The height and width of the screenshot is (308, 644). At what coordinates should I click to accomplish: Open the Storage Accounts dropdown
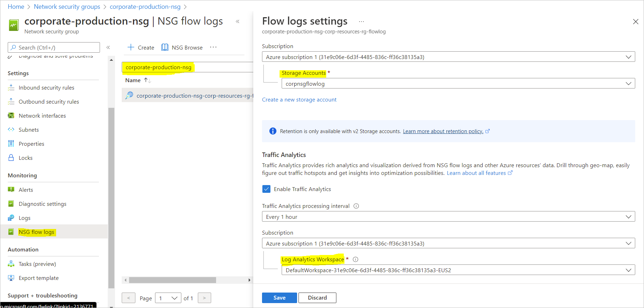click(458, 84)
